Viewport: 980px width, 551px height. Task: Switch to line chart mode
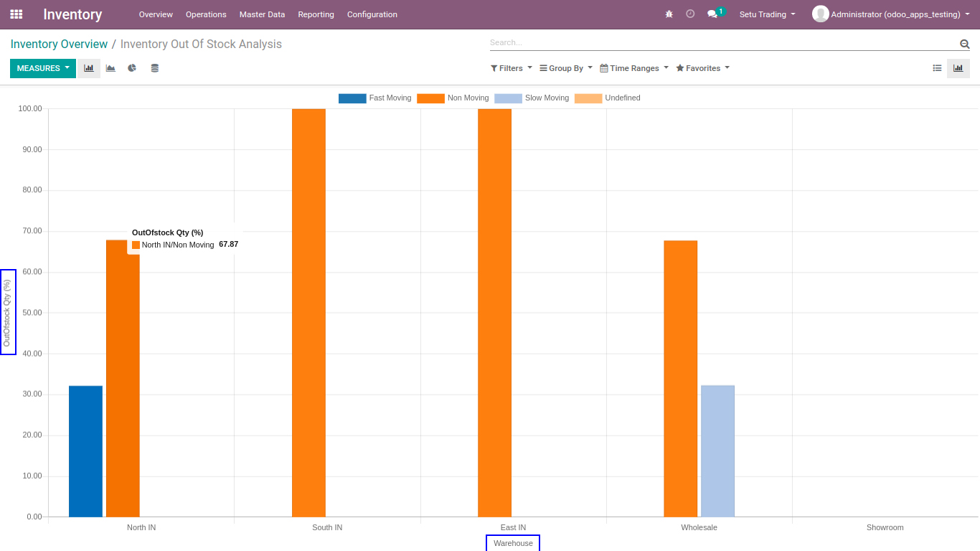110,68
